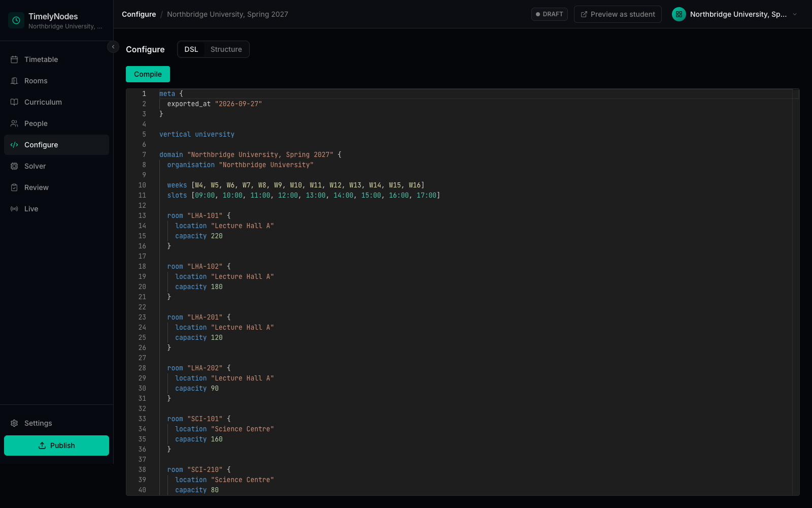Click the Publish button

(x=56, y=446)
